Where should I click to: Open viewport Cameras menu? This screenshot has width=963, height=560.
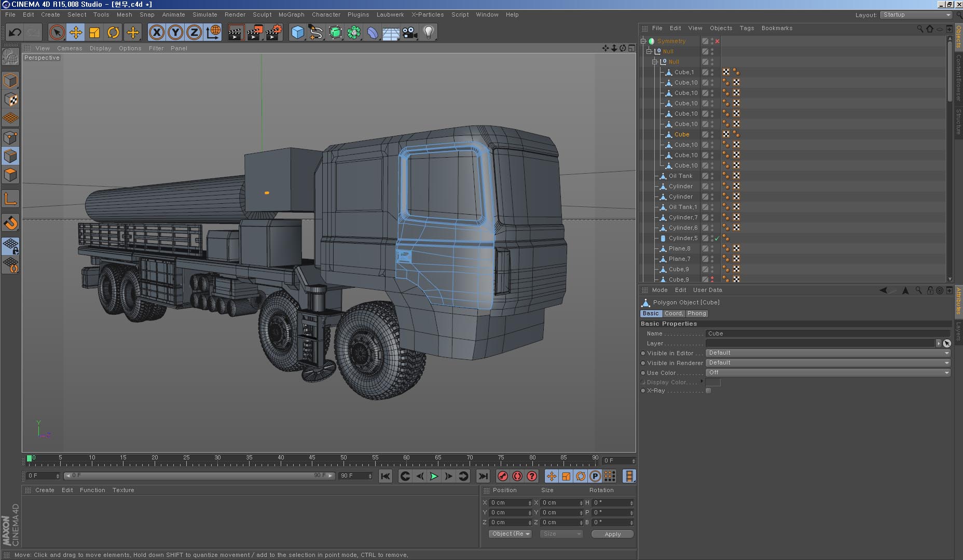(70, 48)
